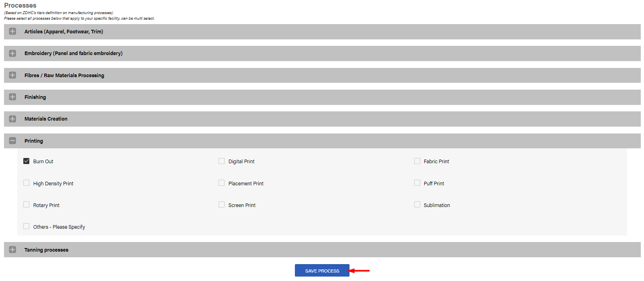This screenshot has height=281, width=644.
Task: Expand Fibres / Raw Materials Processing plus icon
Action: 12,75
